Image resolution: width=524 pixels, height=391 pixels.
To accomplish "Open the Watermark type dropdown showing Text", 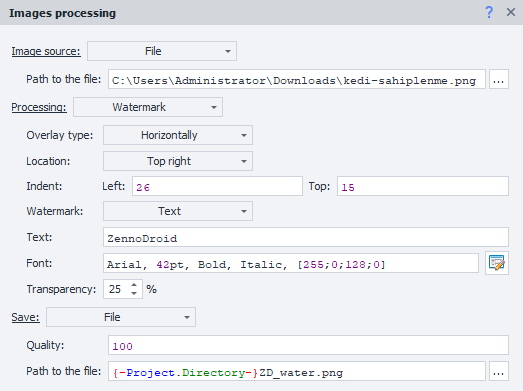I will 178,211.
